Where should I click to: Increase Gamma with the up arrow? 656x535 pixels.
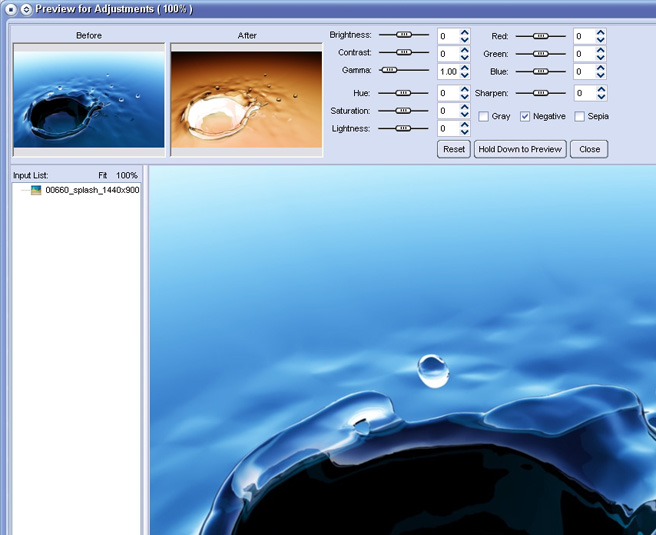464,68
